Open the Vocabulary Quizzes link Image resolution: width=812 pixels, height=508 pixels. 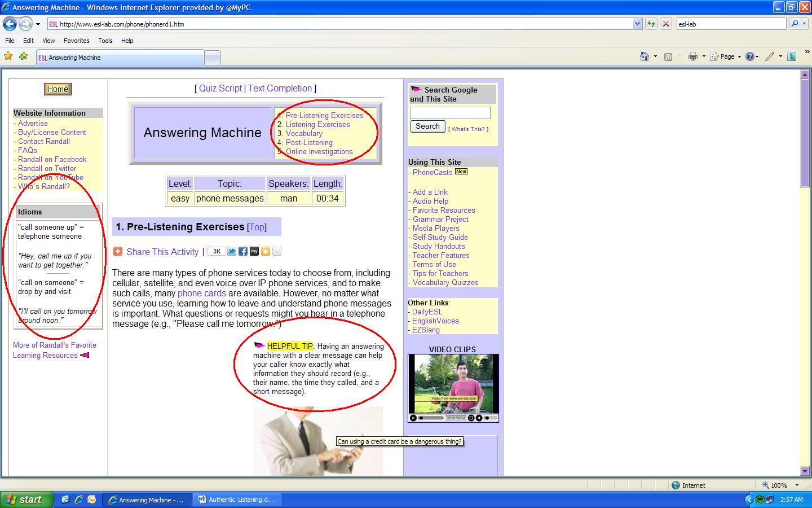(445, 282)
